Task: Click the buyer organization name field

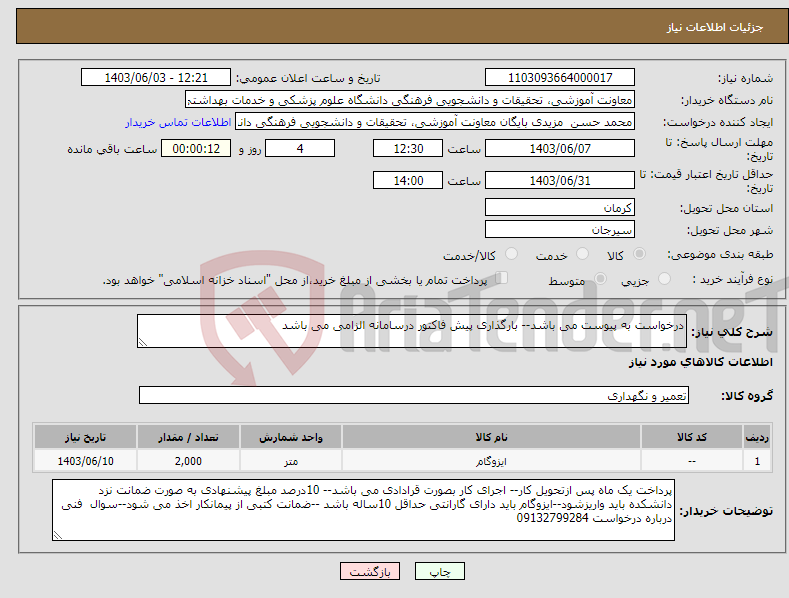Action: (410, 100)
